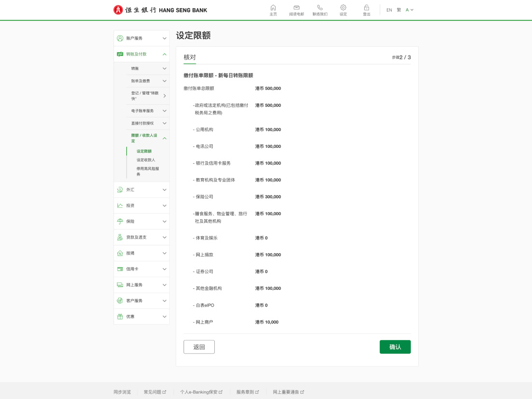Select 设定收款人 in the sidebar
The image size is (532, 399).
click(x=146, y=160)
